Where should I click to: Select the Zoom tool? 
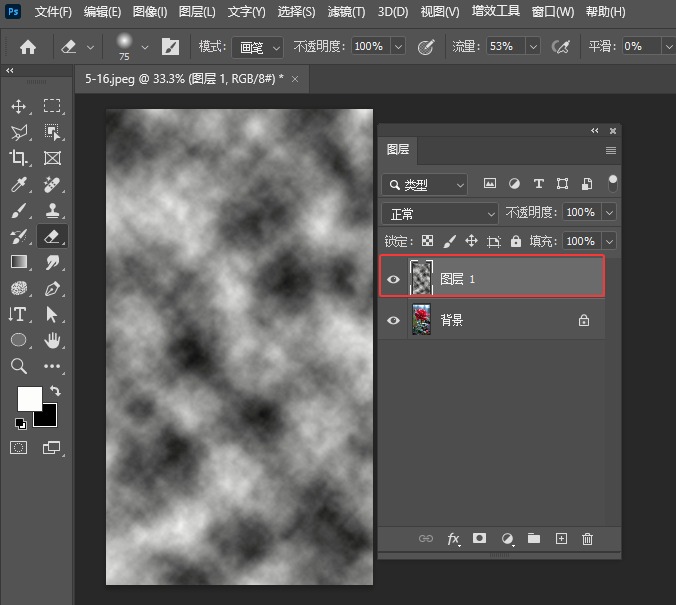(x=19, y=366)
